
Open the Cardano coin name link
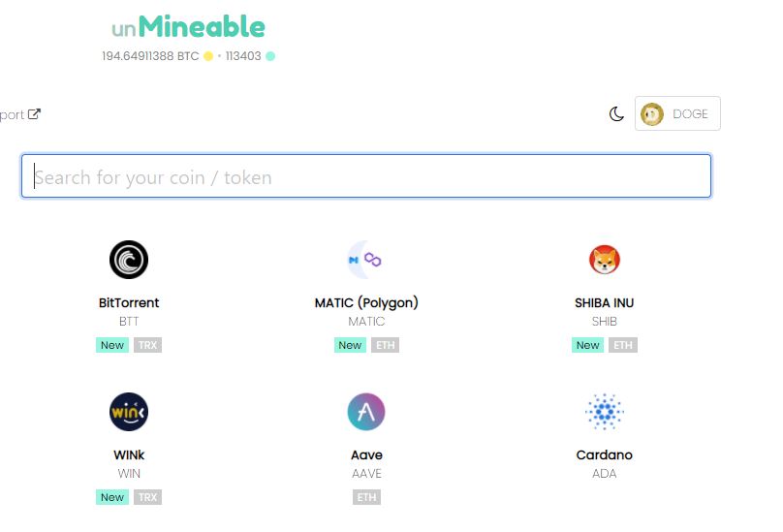coord(605,455)
